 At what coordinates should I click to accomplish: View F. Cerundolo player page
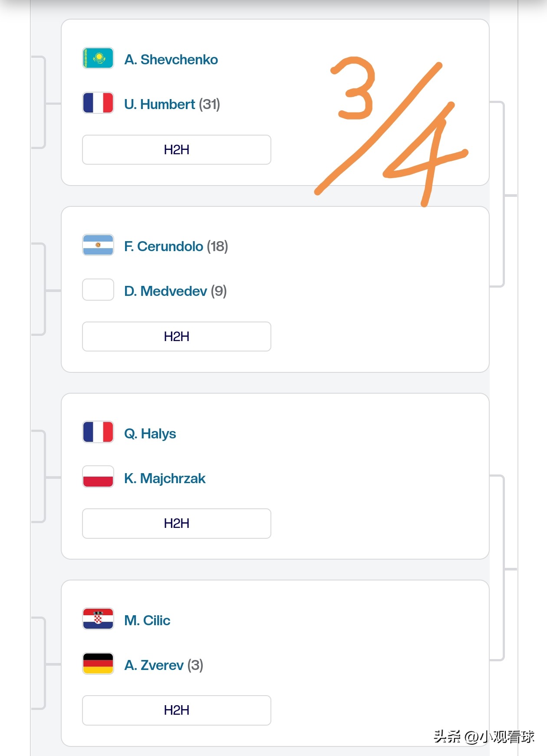click(x=164, y=246)
